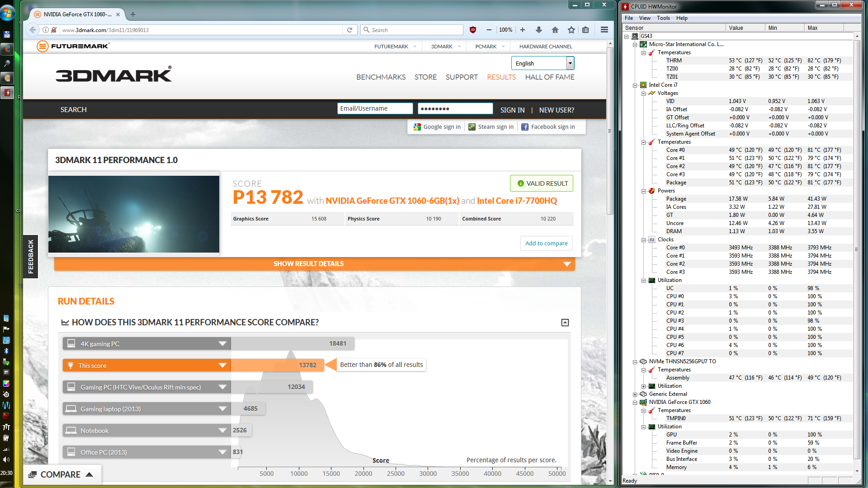This screenshot has width=868, height=488.
Task: Open the RESULTS nav item
Action: [501, 77]
